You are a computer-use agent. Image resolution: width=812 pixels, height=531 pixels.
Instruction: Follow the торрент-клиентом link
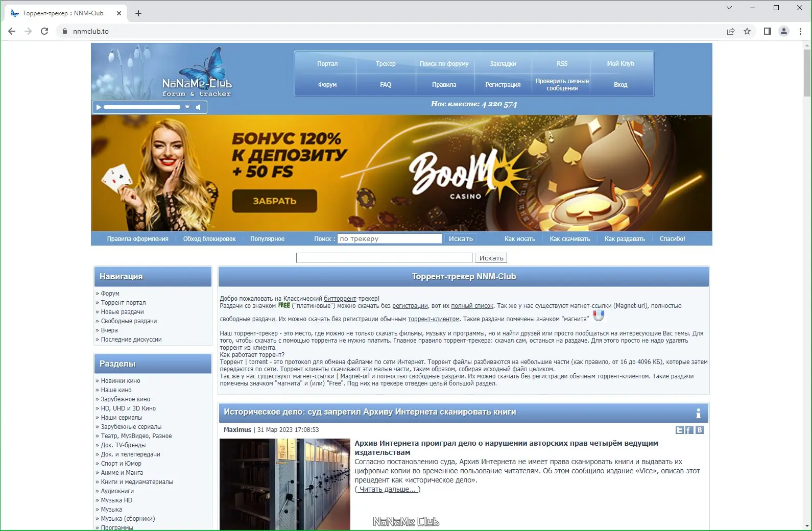click(x=434, y=319)
